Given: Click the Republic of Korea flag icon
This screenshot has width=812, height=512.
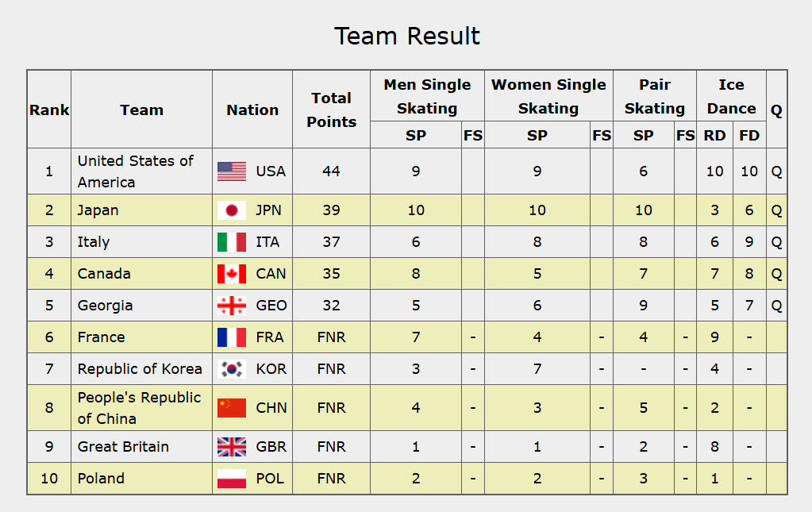Looking at the screenshot, I should click(x=232, y=369).
